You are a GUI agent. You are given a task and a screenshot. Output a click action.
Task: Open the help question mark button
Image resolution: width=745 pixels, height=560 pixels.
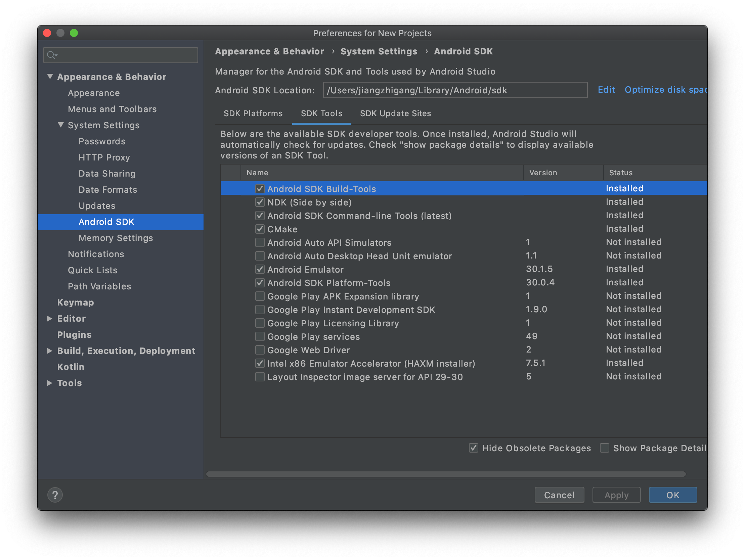click(55, 495)
